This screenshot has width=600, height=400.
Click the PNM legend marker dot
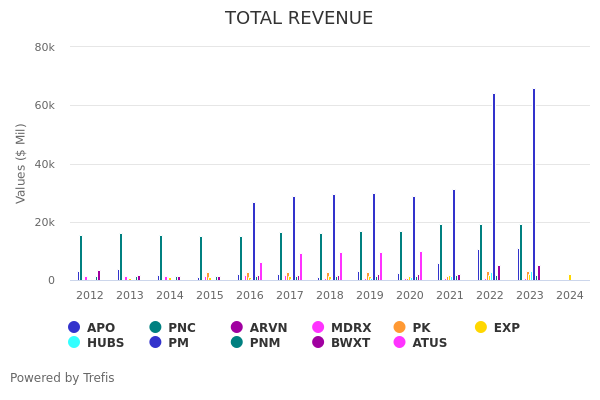pyautogui.click(x=237, y=343)
